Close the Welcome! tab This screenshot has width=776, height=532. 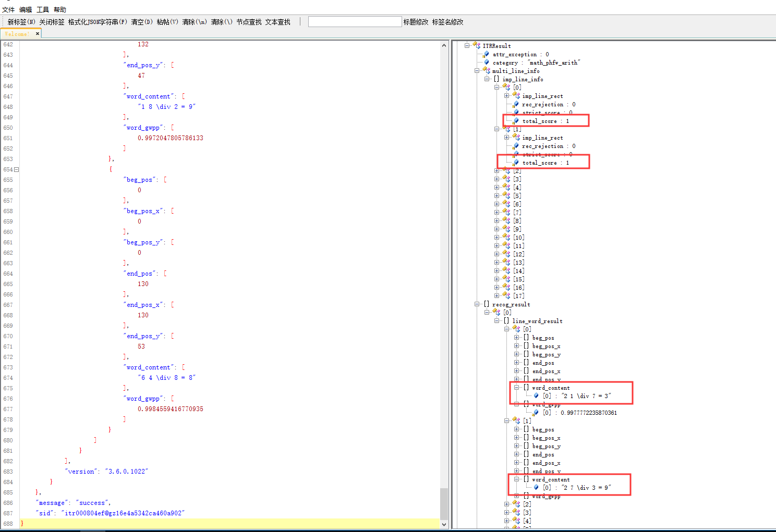coord(38,34)
